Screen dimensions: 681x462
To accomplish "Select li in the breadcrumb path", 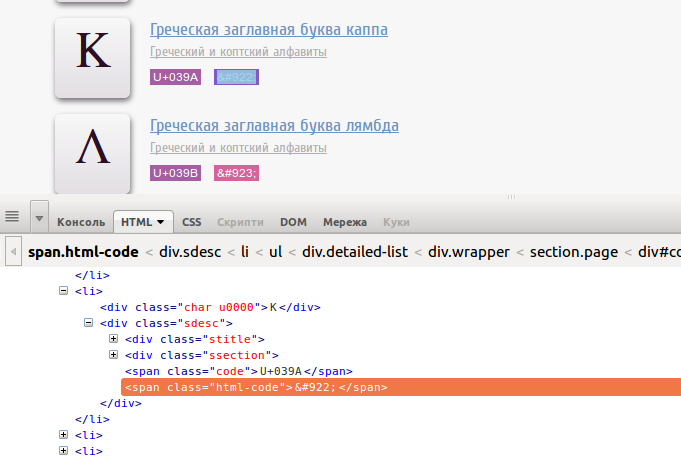I will click(x=245, y=252).
